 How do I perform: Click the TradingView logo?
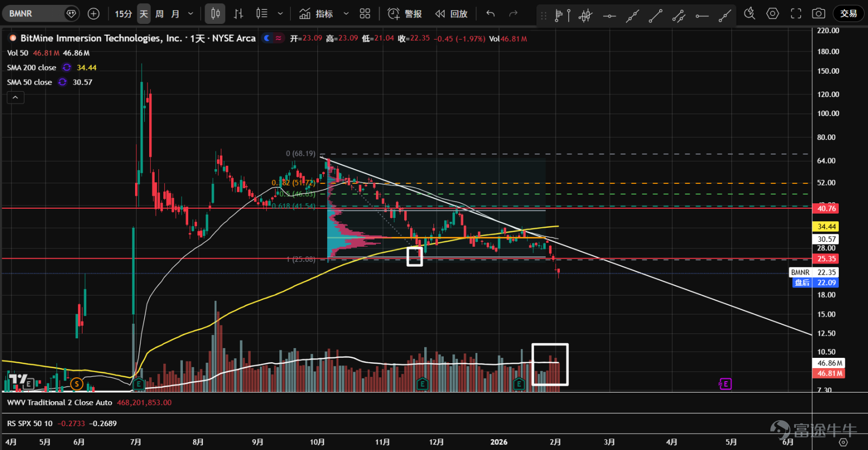(x=18, y=379)
